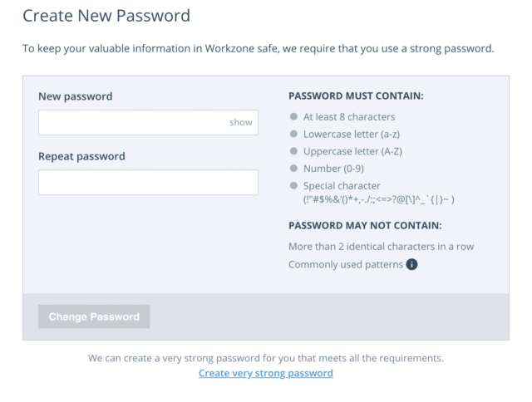Click the New password label
The image size is (532, 402).
tap(76, 96)
